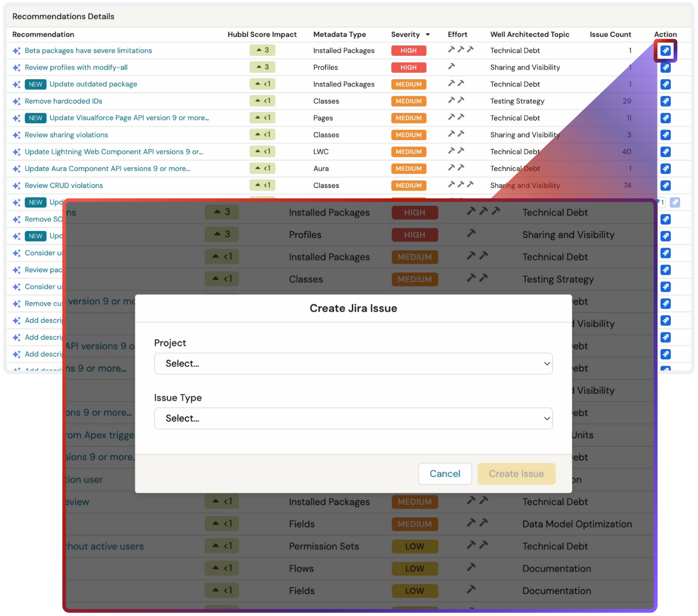Click sparkle icon beside Review sharing violations
Viewport: 698px width, 616px height.
click(16, 135)
